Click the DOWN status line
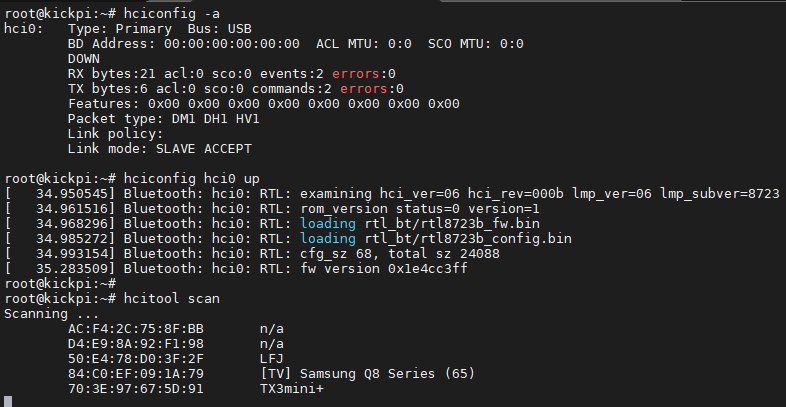 [84, 59]
